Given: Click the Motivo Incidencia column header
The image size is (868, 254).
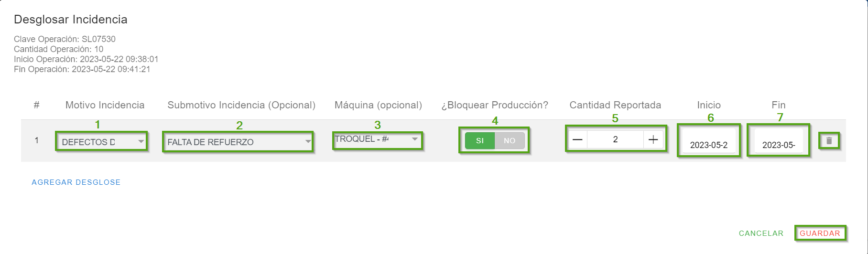Looking at the screenshot, I should (x=105, y=105).
